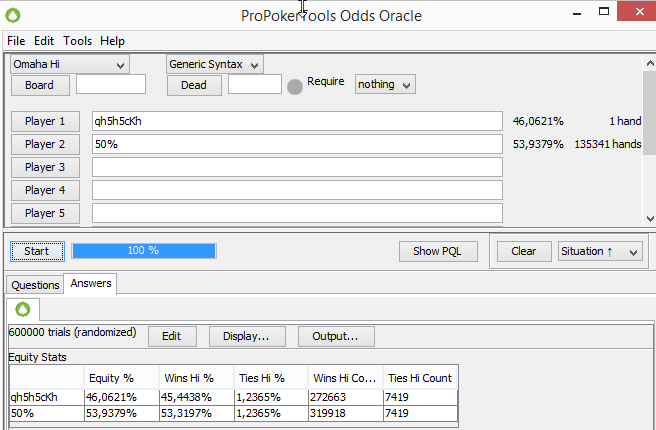Click the players panel scrollbar down arrow
Viewport: 656px width, 430px height.
click(650, 218)
